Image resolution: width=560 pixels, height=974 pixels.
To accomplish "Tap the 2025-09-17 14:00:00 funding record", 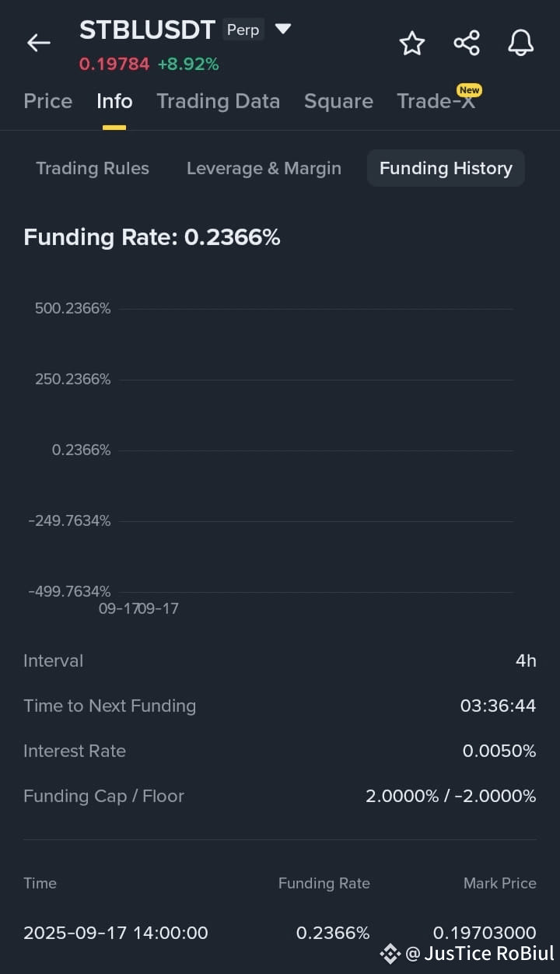I will pyautogui.click(x=280, y=932).
